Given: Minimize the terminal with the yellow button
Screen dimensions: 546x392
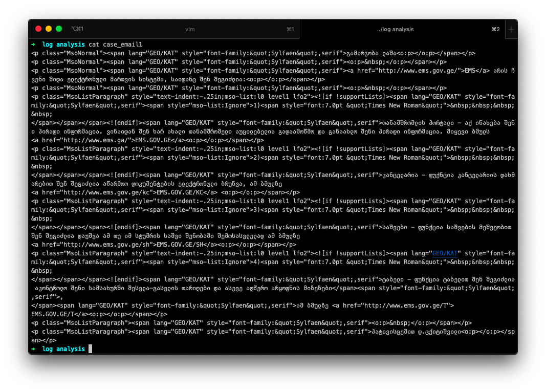Looking at the screenshot, I should [x=49, y=29].
